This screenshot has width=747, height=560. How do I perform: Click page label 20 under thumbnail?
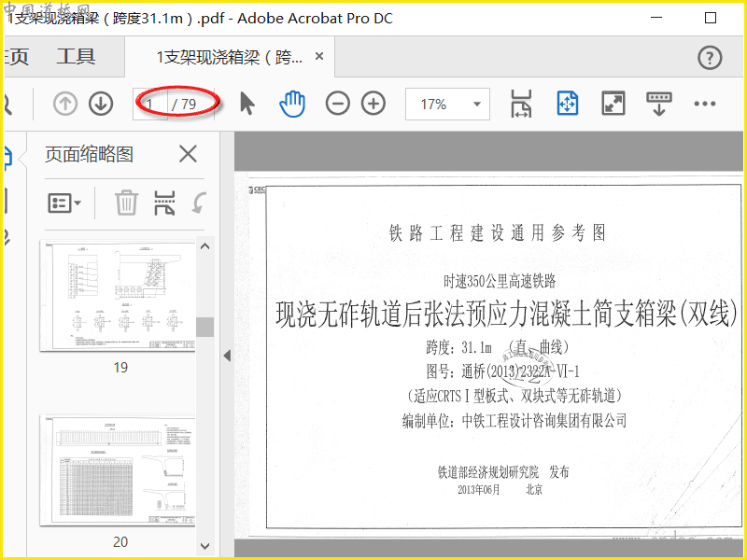click(120, 541)
